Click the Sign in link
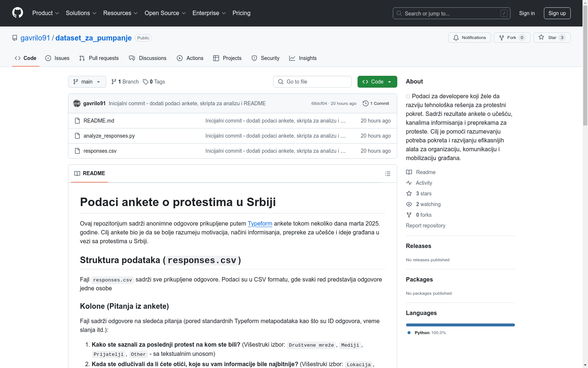The height and width of the screenshot is (368, 588). pyautogui.click(x=527, y=13)
